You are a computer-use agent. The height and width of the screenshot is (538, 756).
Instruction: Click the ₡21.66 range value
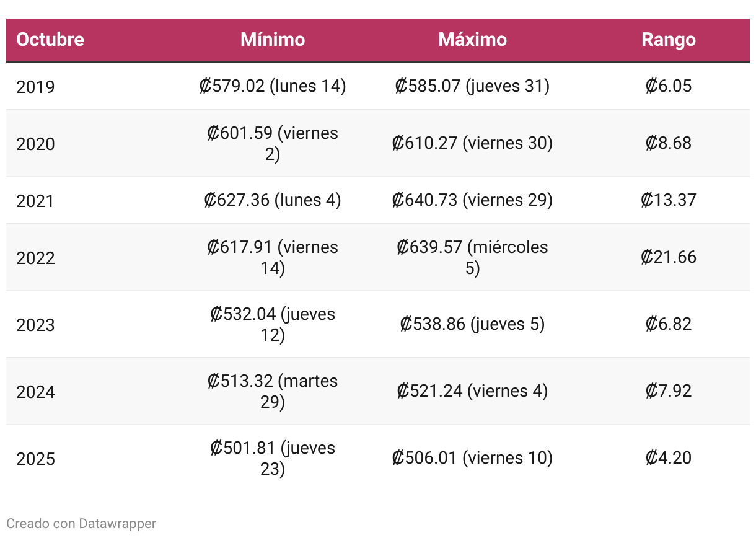pyautogui.click(x=668, y=257)
